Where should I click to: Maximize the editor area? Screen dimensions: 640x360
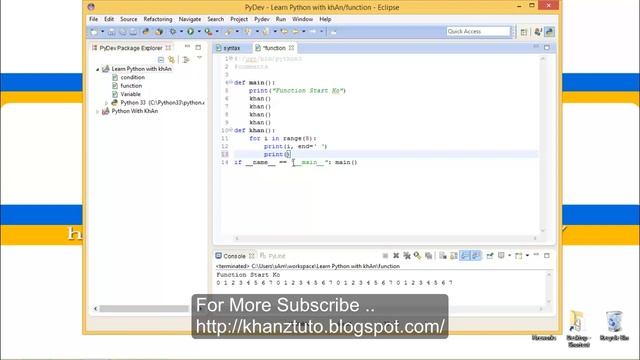click(x=547, y=47)
